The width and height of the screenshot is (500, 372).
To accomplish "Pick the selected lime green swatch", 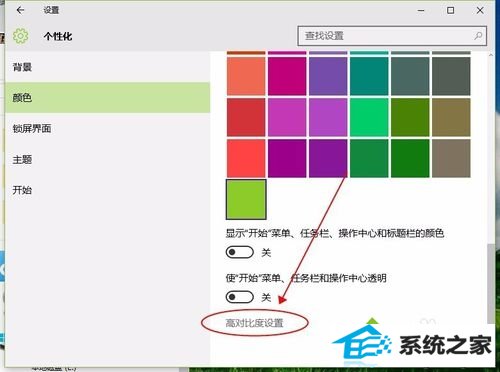I will point(246,199).
